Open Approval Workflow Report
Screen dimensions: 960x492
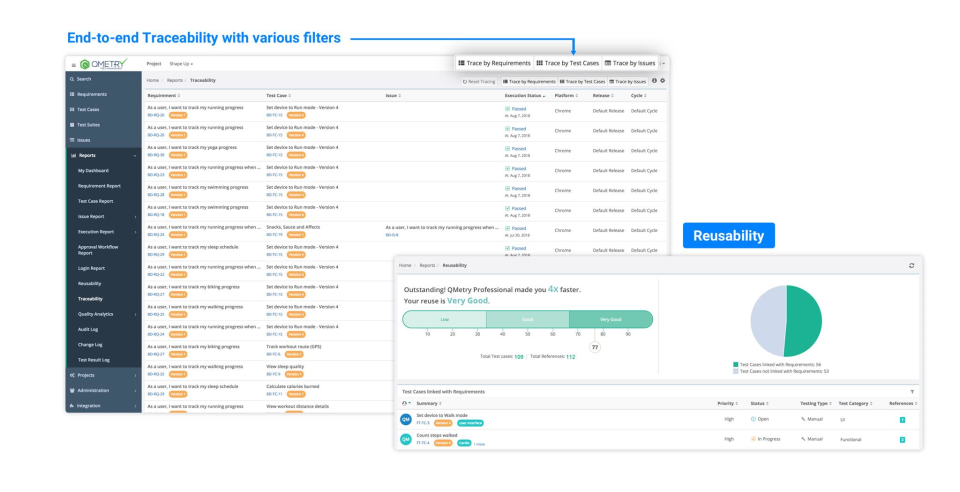[98, 250]
